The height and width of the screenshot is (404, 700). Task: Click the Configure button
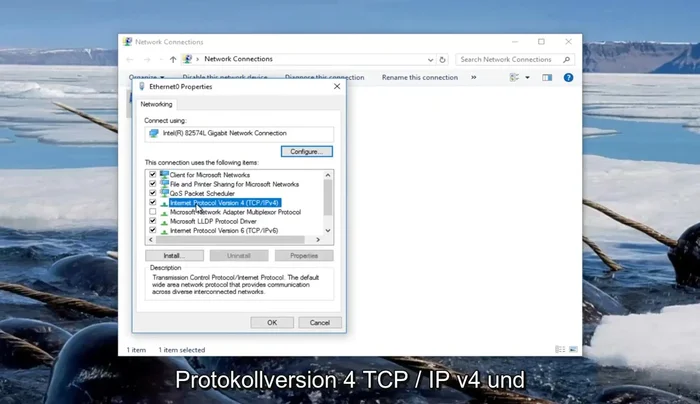pyautogui.click(x=307, y=152)
